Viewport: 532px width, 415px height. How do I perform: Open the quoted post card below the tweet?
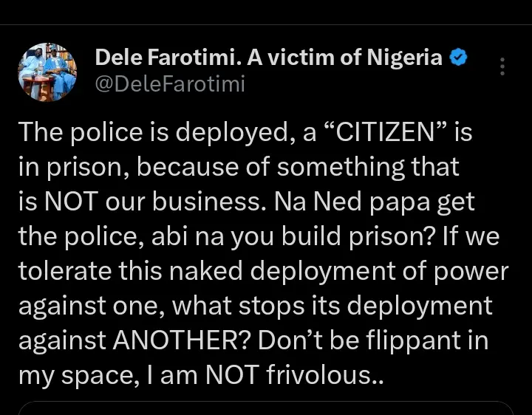point(266,408)
